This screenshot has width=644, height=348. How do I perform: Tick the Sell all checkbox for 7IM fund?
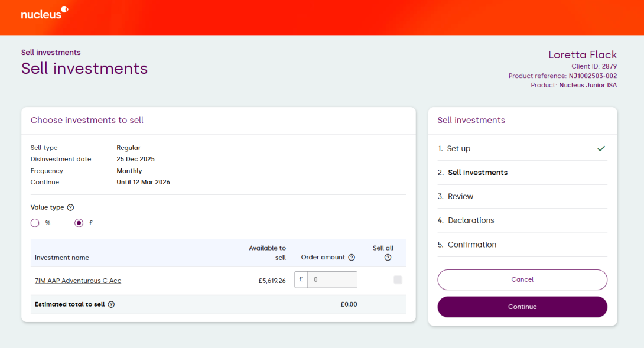tap(398, 280)
